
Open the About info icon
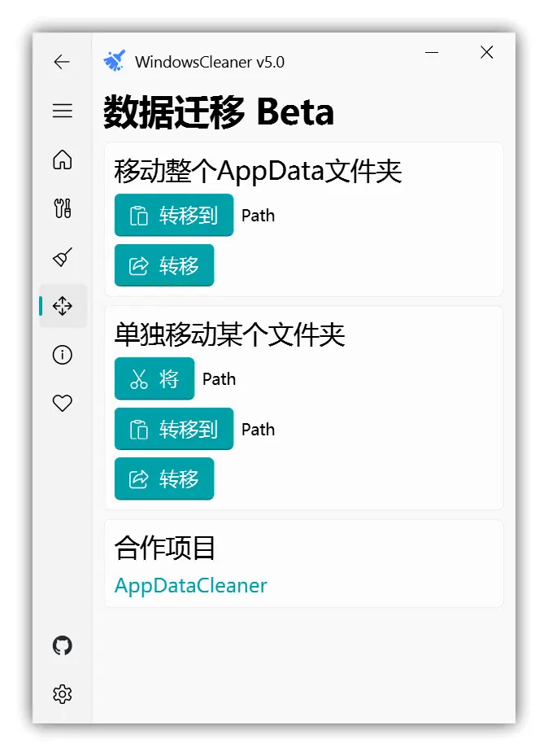click(62, 354)
